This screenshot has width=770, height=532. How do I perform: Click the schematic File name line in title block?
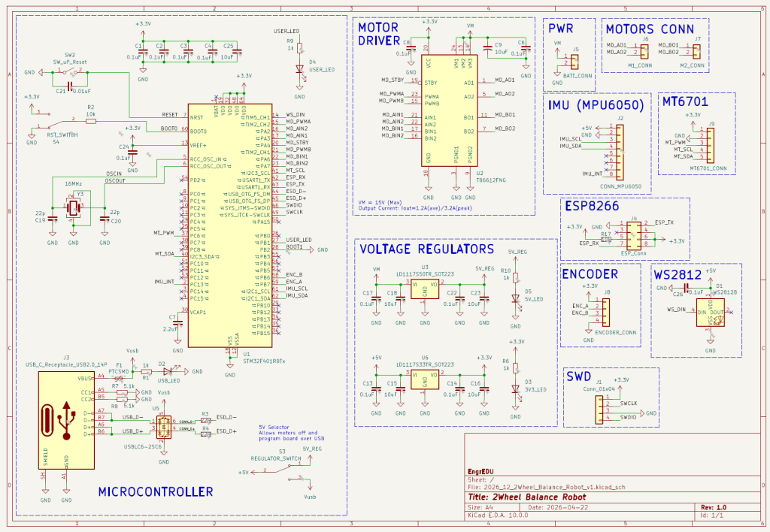pyautogui.click(x=546, y=488)
